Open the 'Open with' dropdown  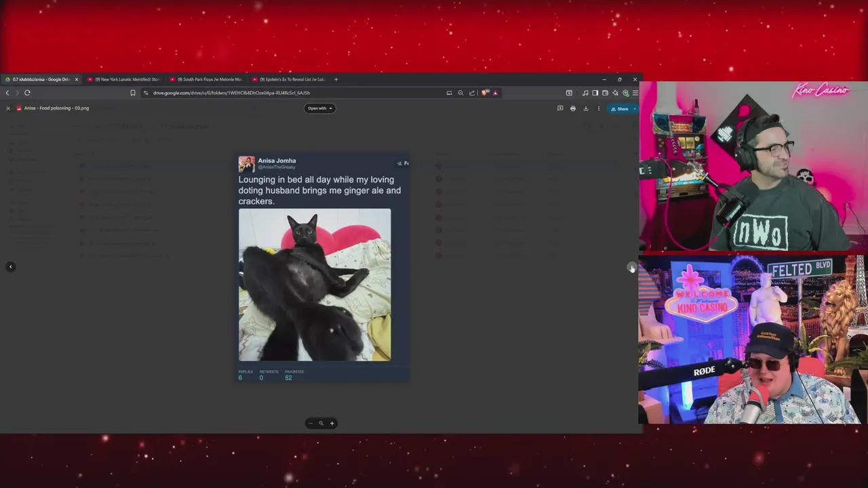(x=319, y=108)
